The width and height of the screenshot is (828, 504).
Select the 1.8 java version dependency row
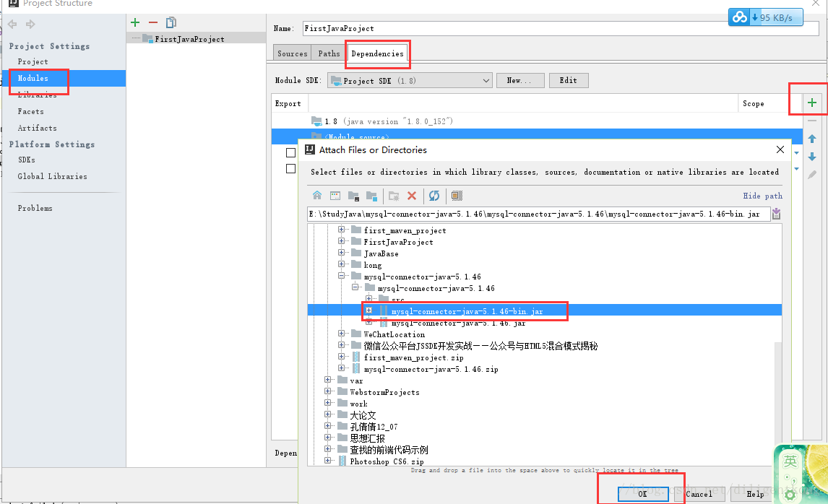[537, 121]
